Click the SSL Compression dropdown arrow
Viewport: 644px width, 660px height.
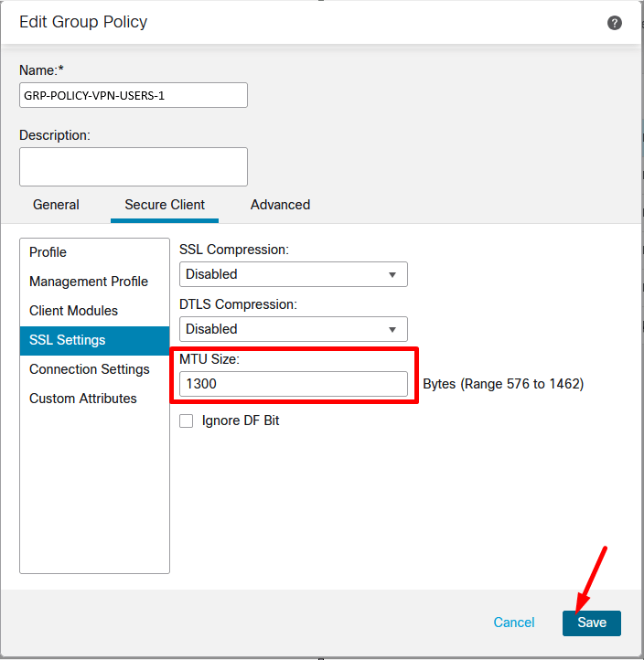392,274
